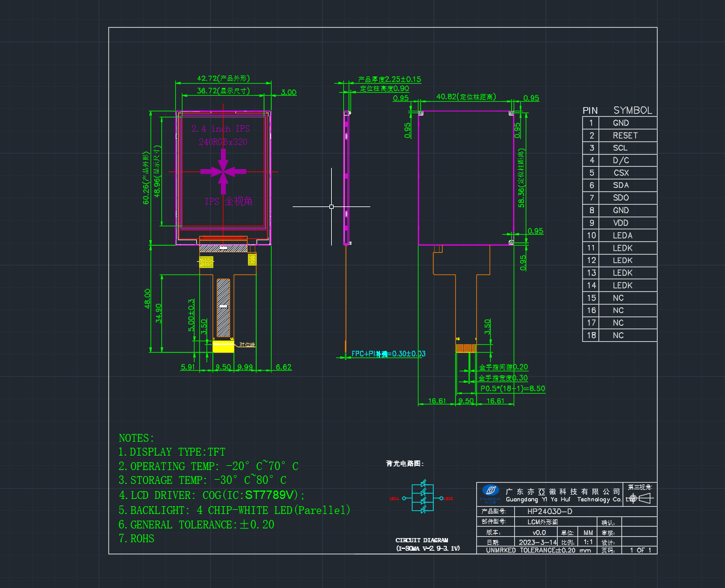The image size is (725, 588).
Task: Select the "5.BACKLIGHT: 4 CHIP-WHITE LED" note
Action: pos(234,510)
